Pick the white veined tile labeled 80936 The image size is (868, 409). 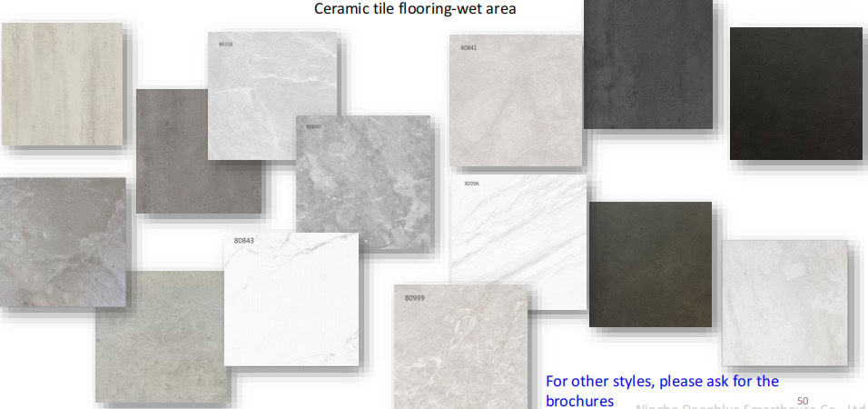click(x=518, y=241)
